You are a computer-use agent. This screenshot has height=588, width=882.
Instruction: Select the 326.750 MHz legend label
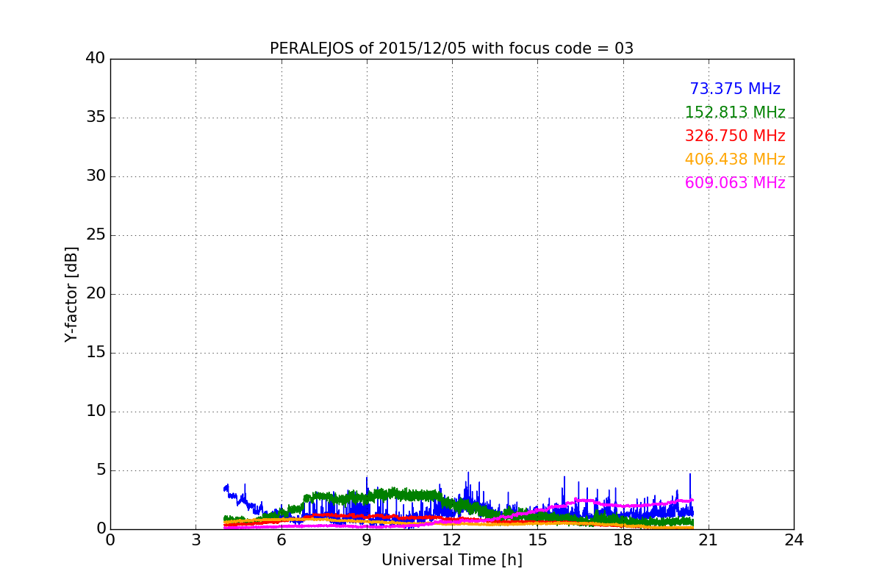click(x=735, y=136)
